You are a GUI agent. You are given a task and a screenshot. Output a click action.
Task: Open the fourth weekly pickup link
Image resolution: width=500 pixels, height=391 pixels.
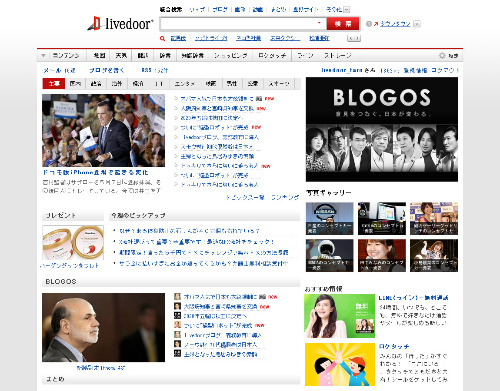click(203, 263)
